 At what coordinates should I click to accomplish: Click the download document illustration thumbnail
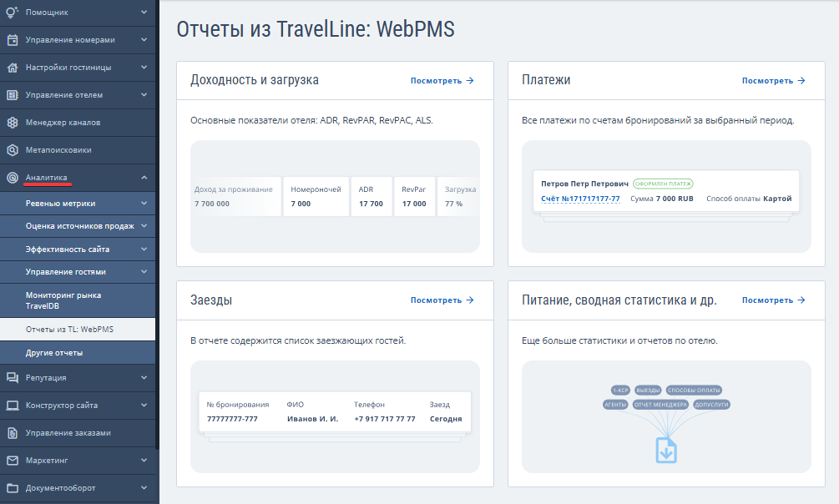point(666,450)
